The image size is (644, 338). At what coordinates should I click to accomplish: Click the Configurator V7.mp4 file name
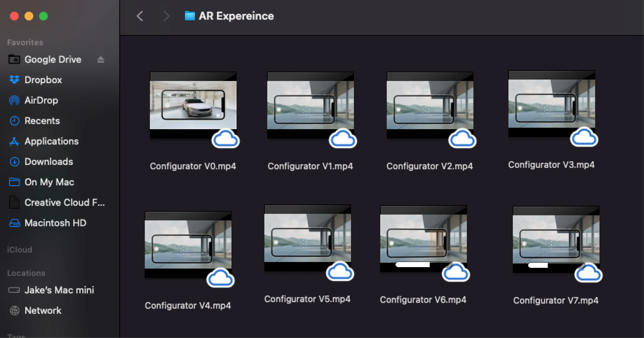(x=556, y=300)
